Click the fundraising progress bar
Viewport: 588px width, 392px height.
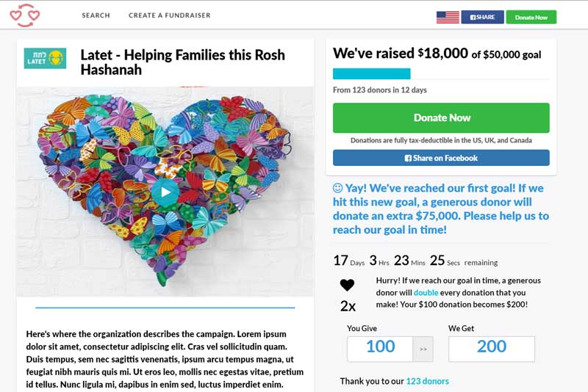pos(441,73)
